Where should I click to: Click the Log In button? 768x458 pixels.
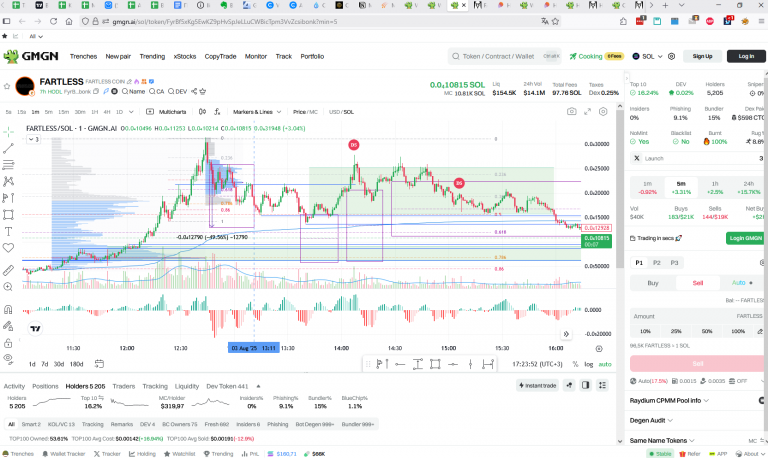pos(746,56)
